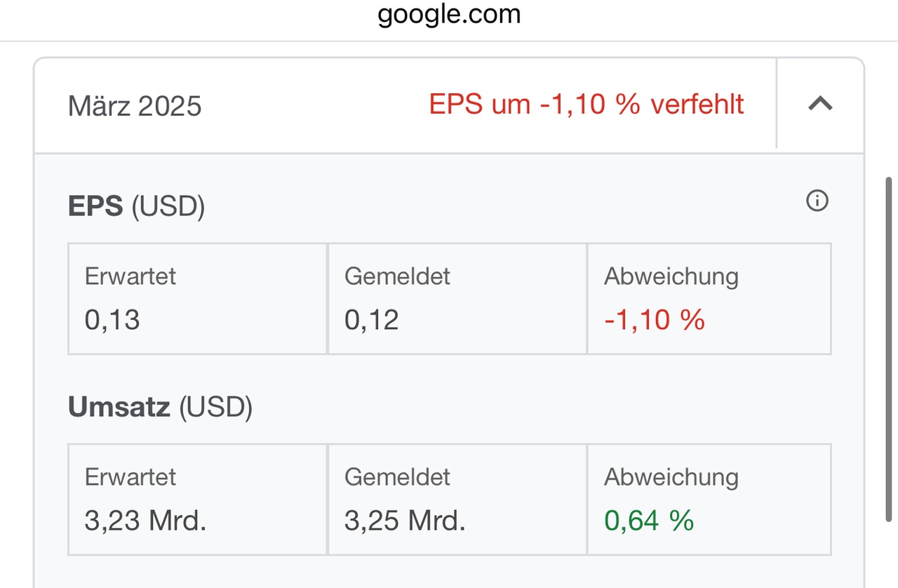Click the red EPS verfehlt headline
Screen dimensions: 898x588
point(587,105)
